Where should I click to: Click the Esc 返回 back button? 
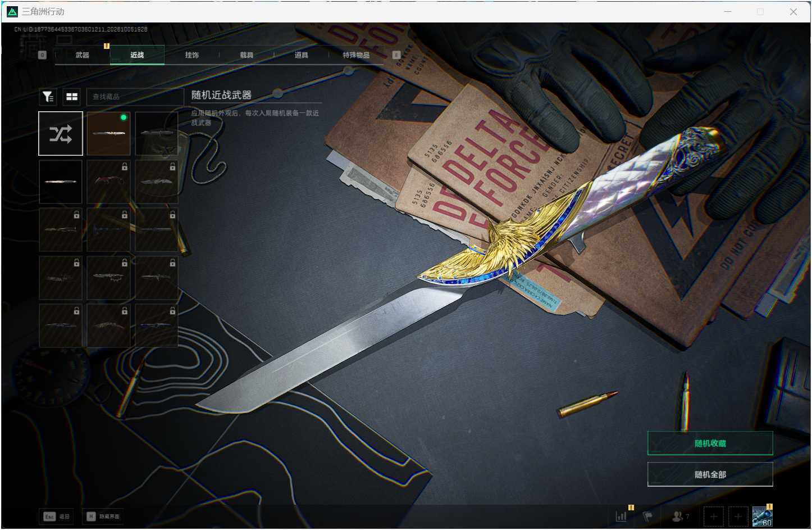coord(57,516)
